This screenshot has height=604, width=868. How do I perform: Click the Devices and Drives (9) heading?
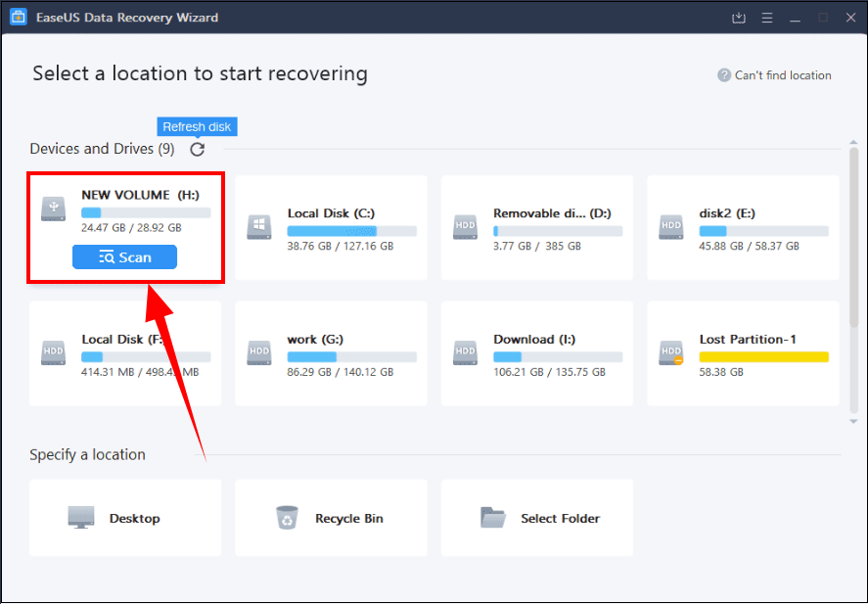[102, 149]
